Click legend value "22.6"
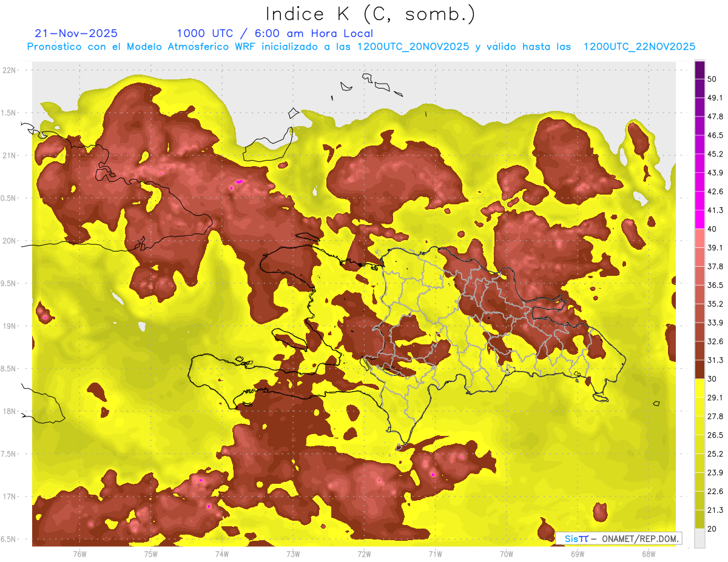Screen dimensions: 728x562 coord(715,491)
